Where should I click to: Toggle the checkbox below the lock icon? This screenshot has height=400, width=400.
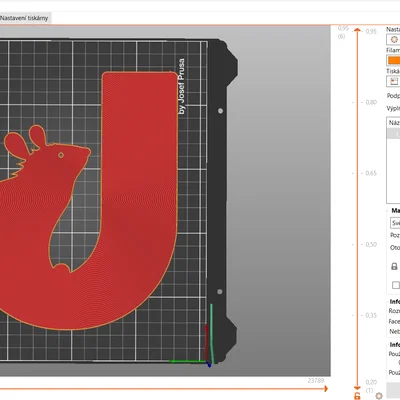(x=396, y=285)
